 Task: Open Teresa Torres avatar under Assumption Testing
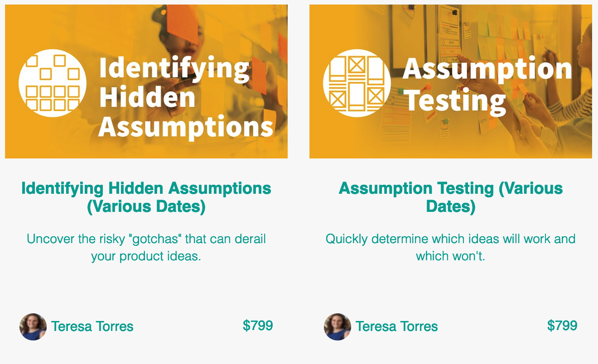pyautogui.click(x=338, y=326)
